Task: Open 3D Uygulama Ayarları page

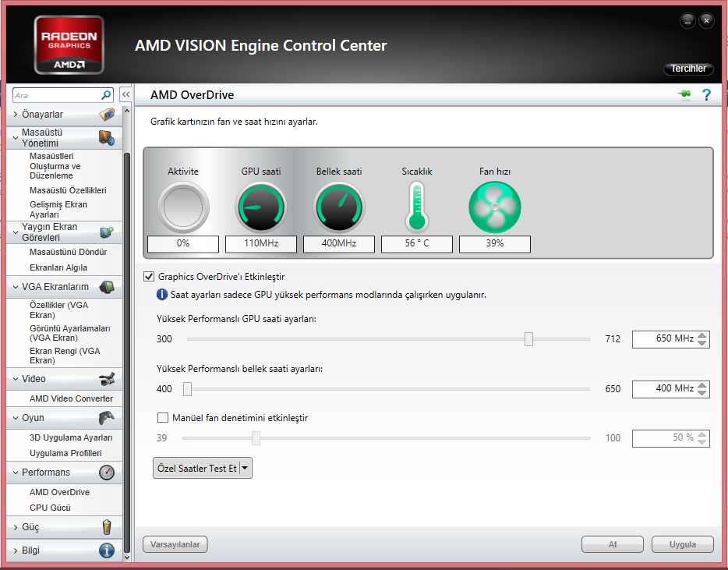Action: (71, 437)
